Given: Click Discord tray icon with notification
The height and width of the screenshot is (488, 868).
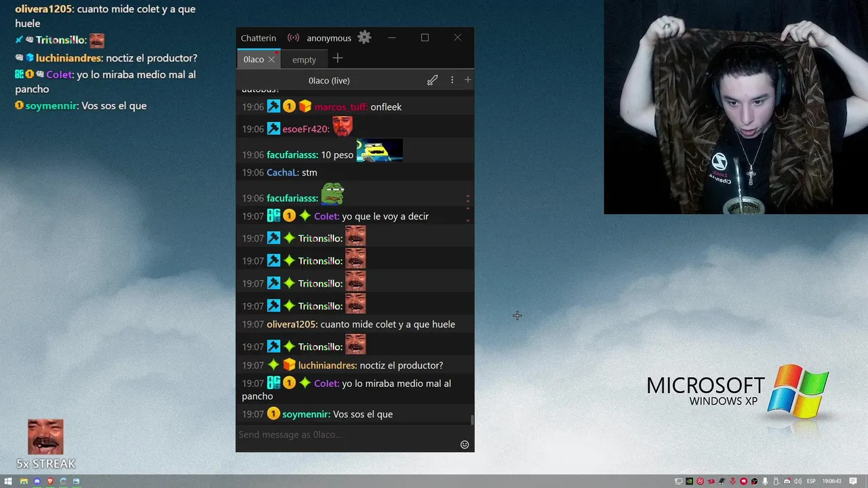Looking at the screenshot, I should 787,481.
